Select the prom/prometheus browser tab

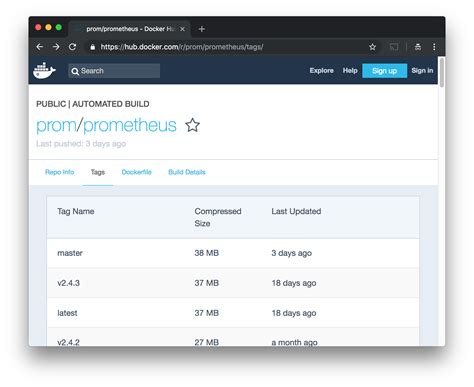(129, 29)
